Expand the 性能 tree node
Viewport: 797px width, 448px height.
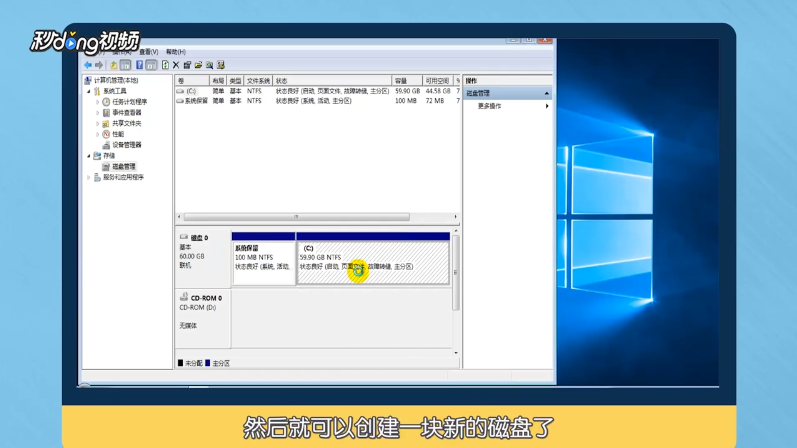[98, 134]
